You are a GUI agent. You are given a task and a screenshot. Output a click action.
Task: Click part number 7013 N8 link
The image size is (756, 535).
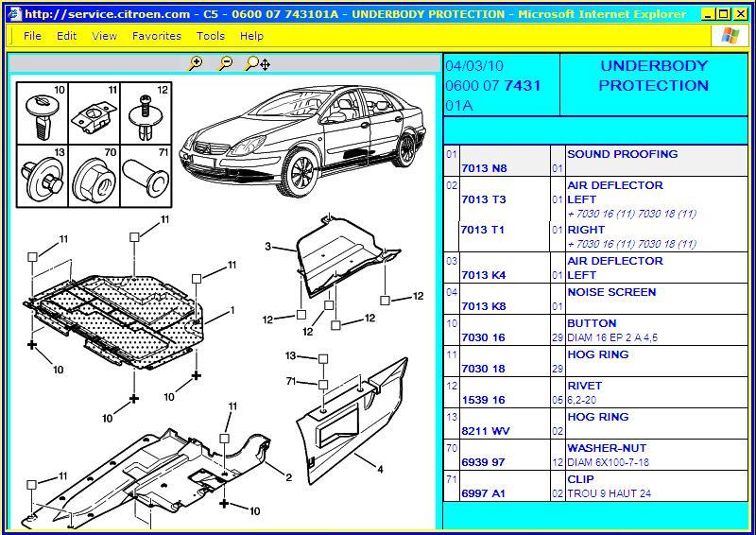click(484, 168)
